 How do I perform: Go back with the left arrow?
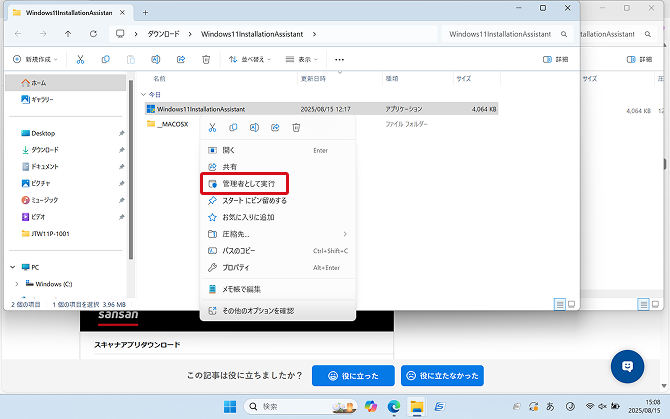coord(18,34)
